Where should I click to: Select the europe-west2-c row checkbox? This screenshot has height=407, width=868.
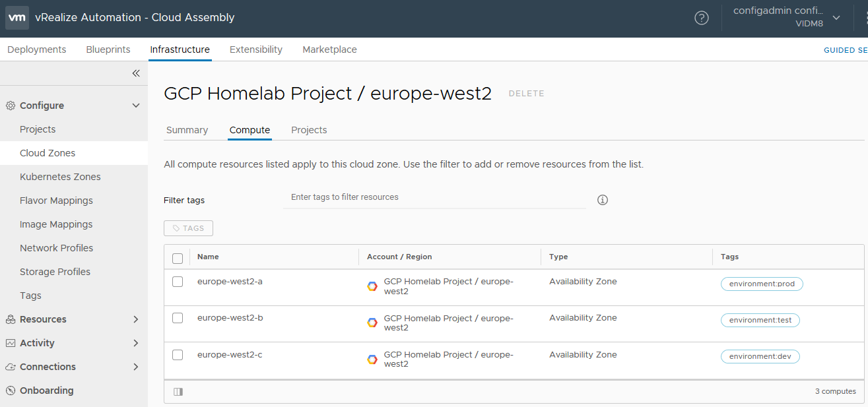[178, 355]
